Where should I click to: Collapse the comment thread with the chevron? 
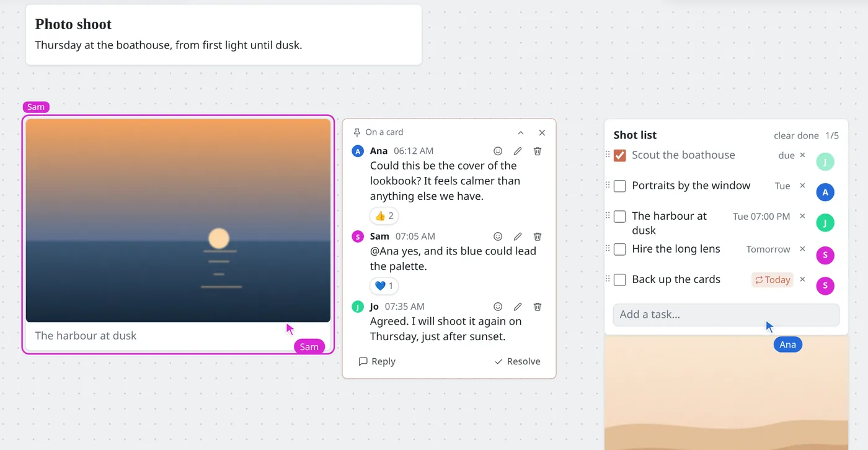coord(521,133)
